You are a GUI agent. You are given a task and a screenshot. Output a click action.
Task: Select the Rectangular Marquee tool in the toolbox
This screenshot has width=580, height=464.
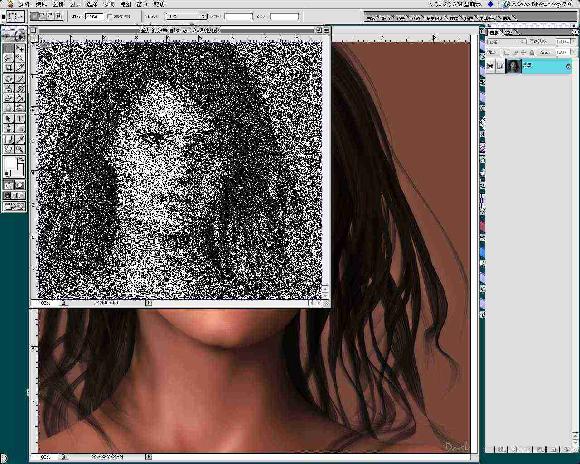tap(9, 48)
